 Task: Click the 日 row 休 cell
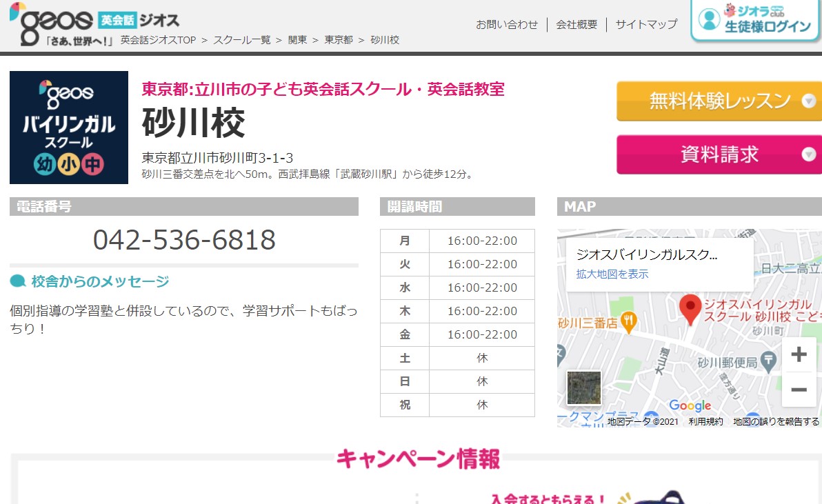coord(482,381)
